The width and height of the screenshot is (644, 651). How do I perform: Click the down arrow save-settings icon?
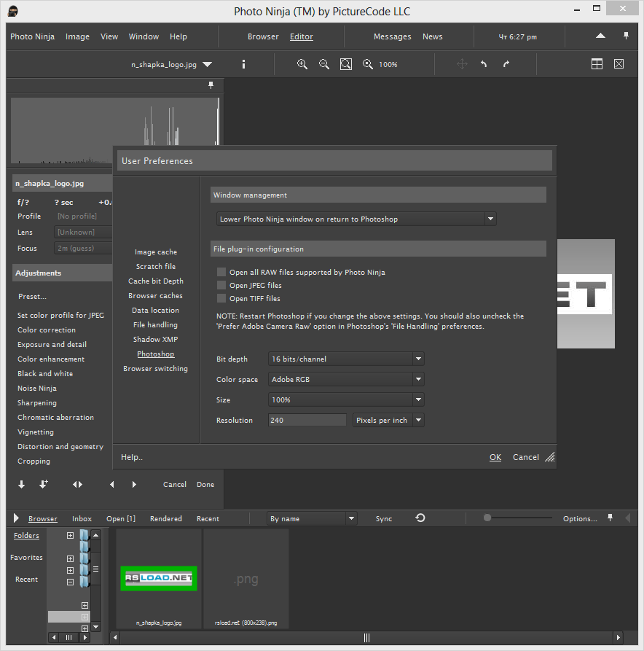(x=22, y=485)
